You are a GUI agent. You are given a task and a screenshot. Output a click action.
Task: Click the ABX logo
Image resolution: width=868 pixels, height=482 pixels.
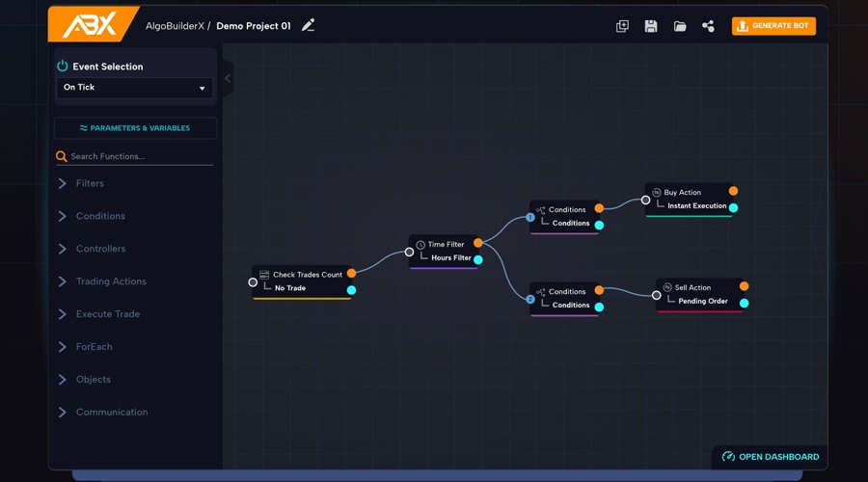coord(89,25)
